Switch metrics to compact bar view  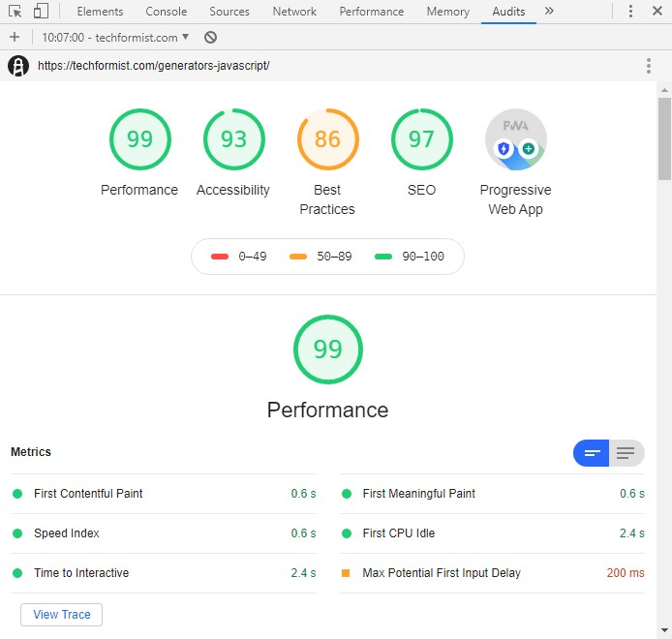tap(592, 452)
